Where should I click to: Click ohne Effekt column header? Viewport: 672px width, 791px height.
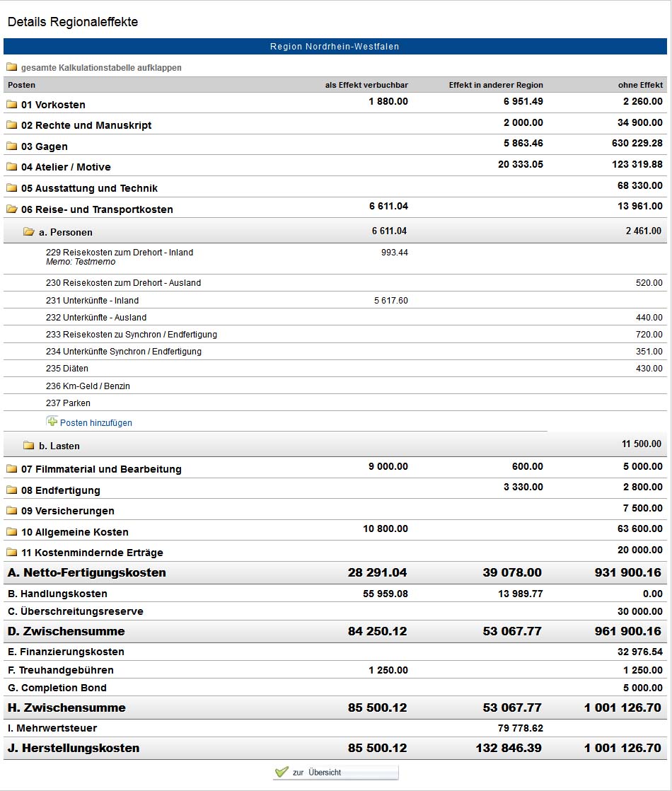pyautogui.click(x=640, y=85)
